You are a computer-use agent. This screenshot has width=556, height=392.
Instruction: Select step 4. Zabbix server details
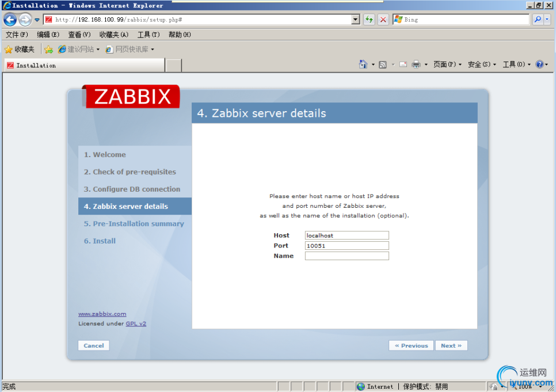pyautogui.click(x=135, y=207)
